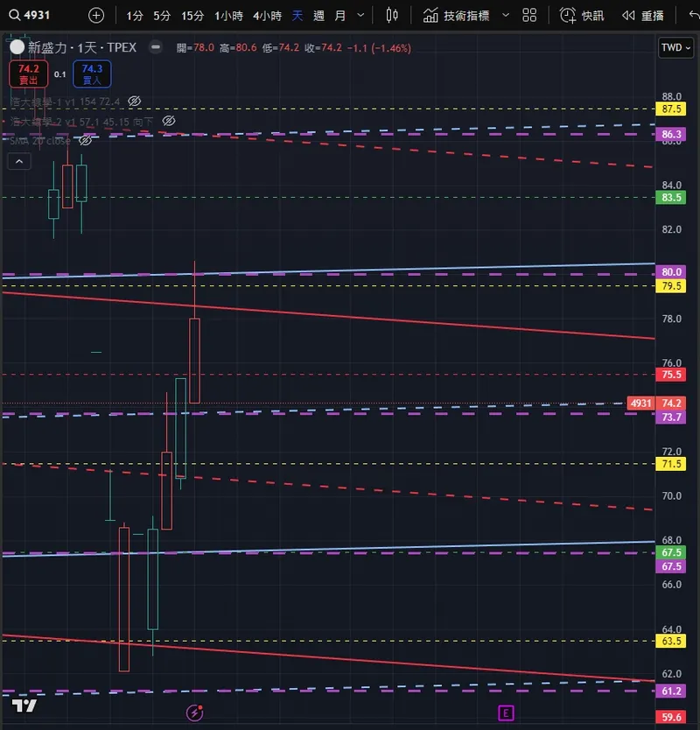Toggle visibility of 浩大線學-2 indicator
Viewport: 700px width, 730px height.
pyautogui.click(x=169, y=121)
